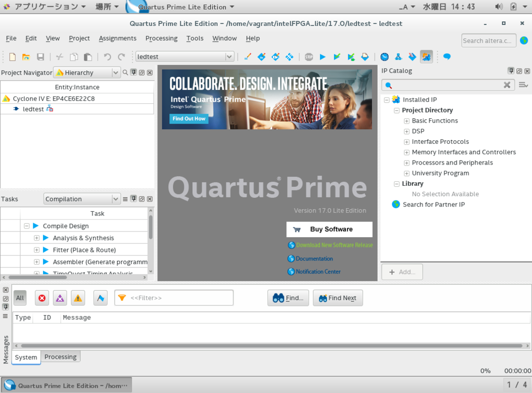Stop processing with the STOP icon
Viewport: 532px width, 393px height.
point(309,57)
